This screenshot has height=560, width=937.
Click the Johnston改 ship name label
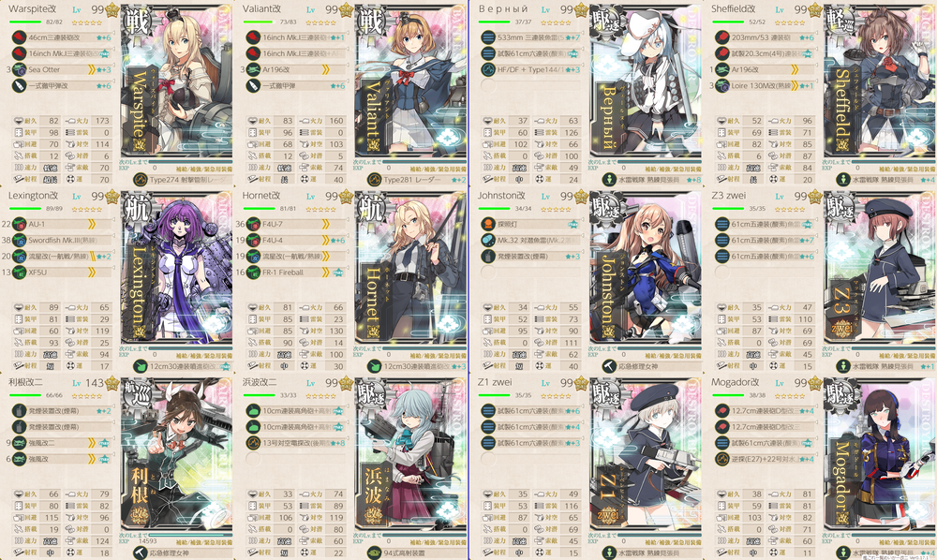(x=500, y=196)
